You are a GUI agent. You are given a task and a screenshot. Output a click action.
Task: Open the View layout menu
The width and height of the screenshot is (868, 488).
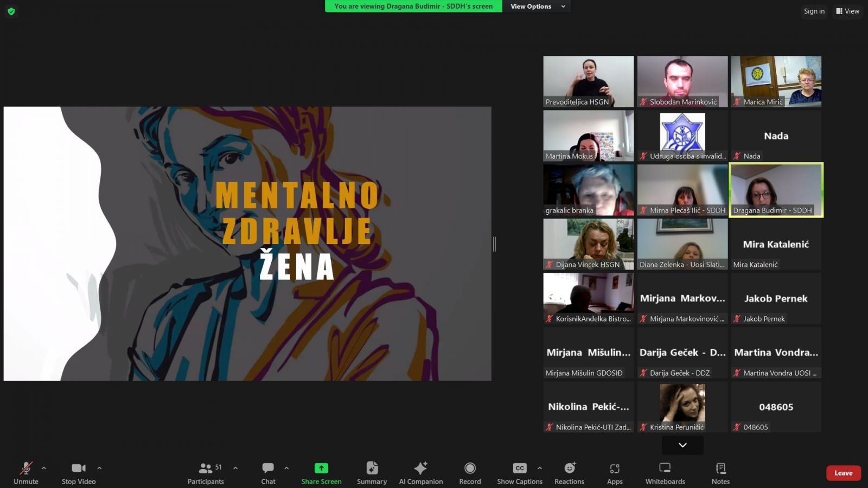(x=847, y=11)
